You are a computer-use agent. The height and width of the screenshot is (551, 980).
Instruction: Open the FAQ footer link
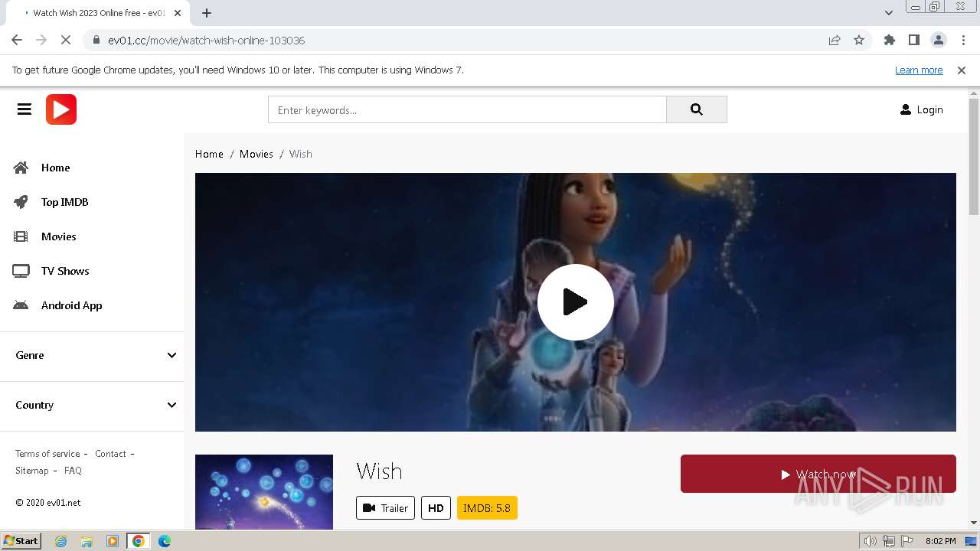(73, 471)
